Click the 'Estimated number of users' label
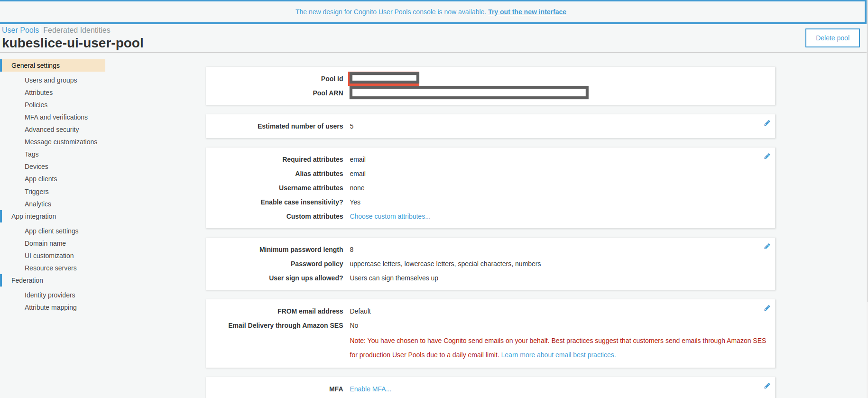 pos(300,126)
